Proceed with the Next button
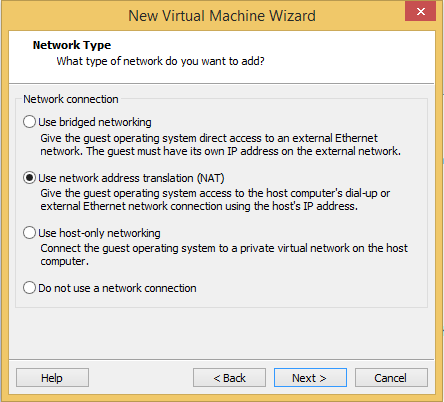This screenshot has height=402, width=444. (x=310, y=378)
